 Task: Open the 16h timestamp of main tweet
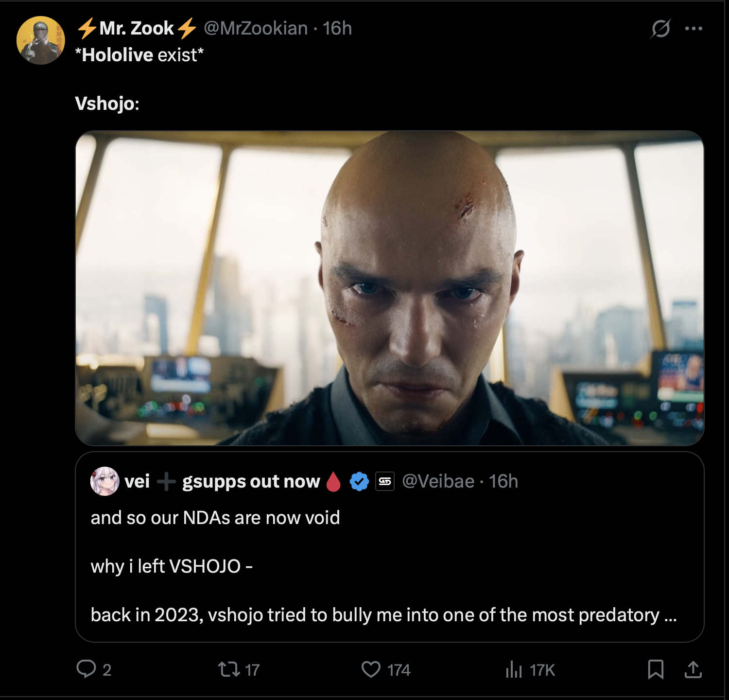tap(337, 29)
